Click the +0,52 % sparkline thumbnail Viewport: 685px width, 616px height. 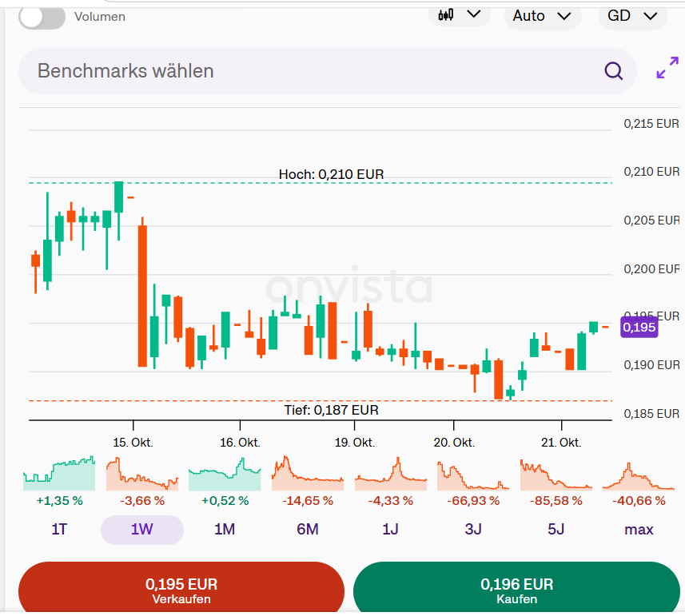coord(225,473)
